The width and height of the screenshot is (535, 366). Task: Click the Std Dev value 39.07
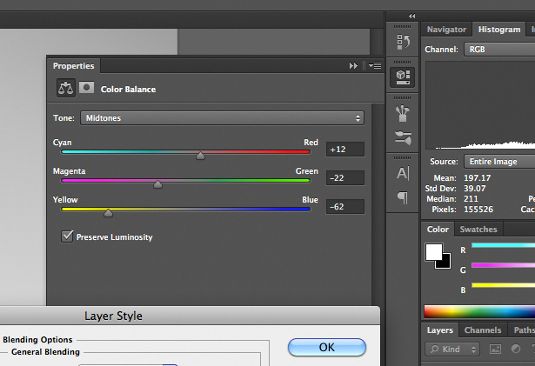tap(475, 188)
